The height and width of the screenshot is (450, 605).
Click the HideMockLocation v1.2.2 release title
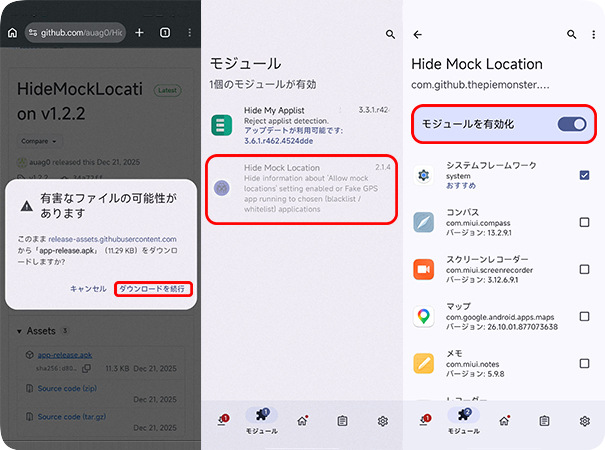point(79,101)
